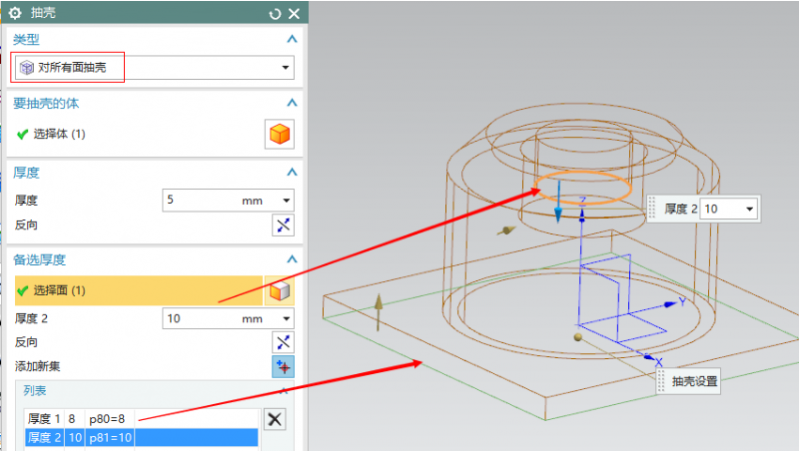The image size is (800, 451).
Task: Click the 抽壳设置 label in viewport
Action: [694, 381]
